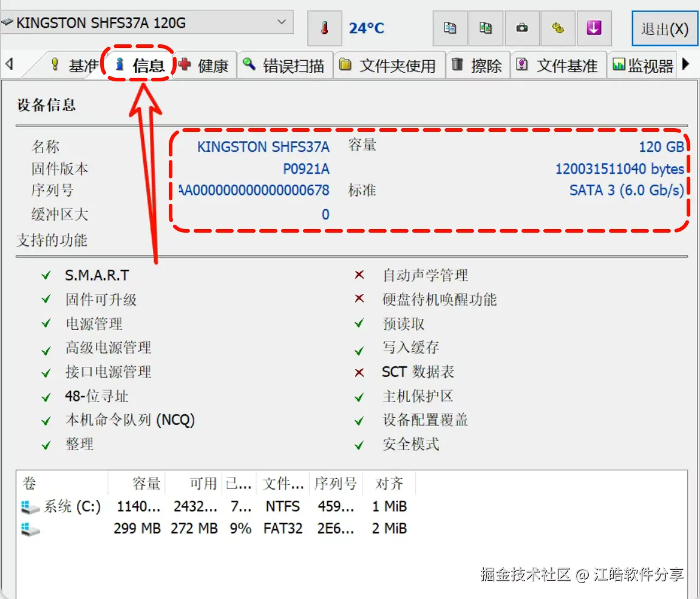Click the copy text toolbar icon
Viewport: 700px width, 599px height.
point(450,28)
